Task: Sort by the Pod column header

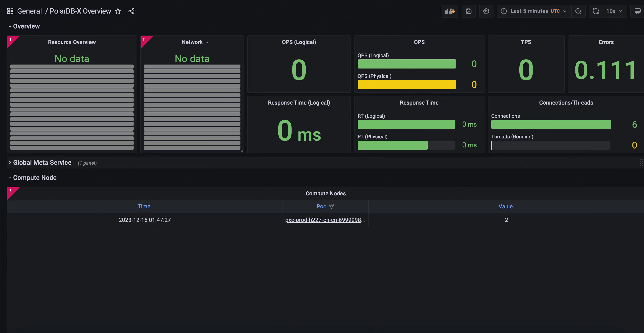Action: pos(321,206)
